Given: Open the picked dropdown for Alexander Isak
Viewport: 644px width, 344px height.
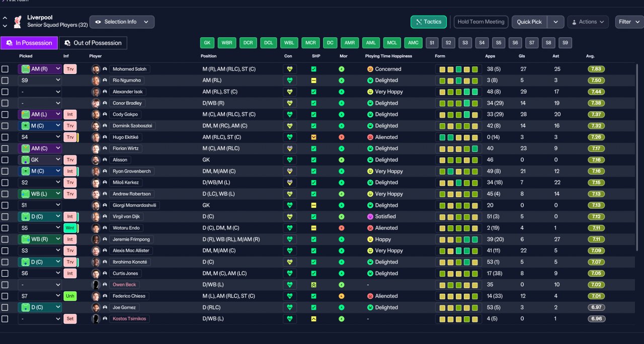Looking at the screenshot, I should pos(40,92).
